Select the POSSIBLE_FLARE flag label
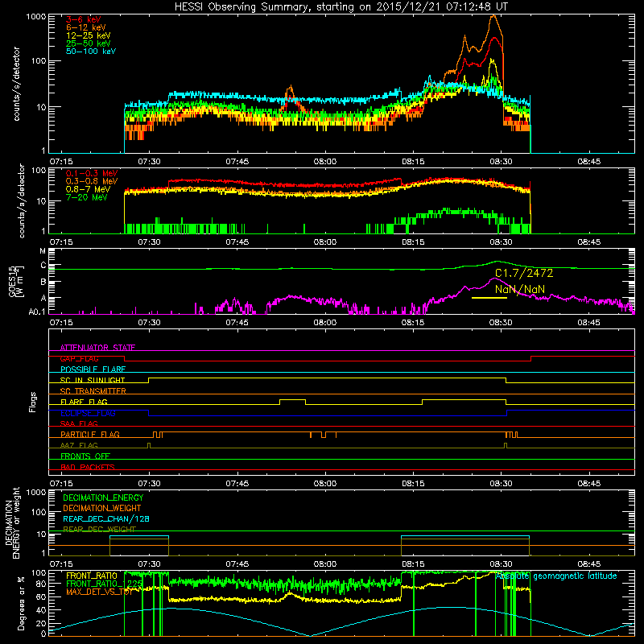Screen dimensions: 644x644 tap(93, 369)
